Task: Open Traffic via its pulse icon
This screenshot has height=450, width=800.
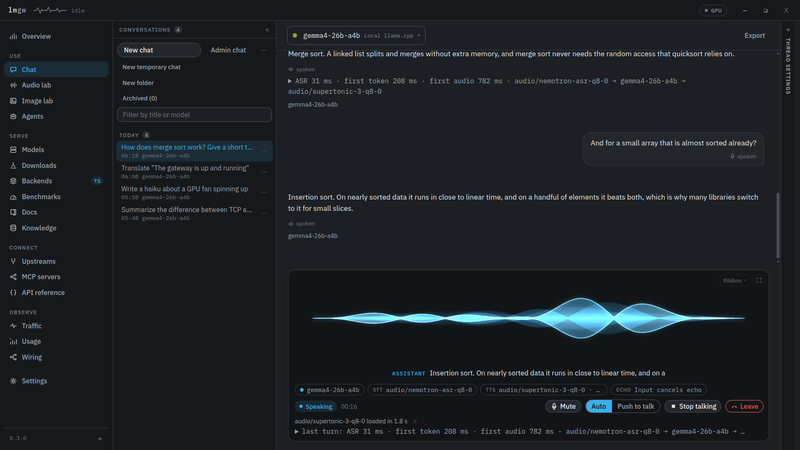Action: pos(13,326)
